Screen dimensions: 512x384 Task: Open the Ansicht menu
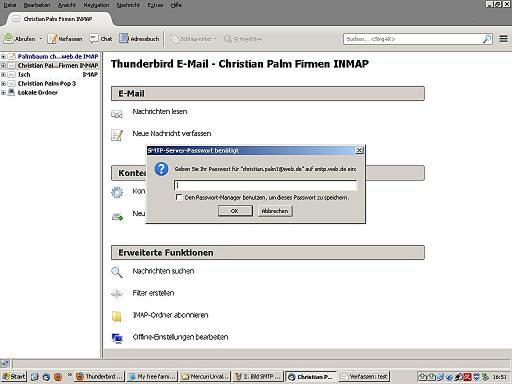point(67,5)
